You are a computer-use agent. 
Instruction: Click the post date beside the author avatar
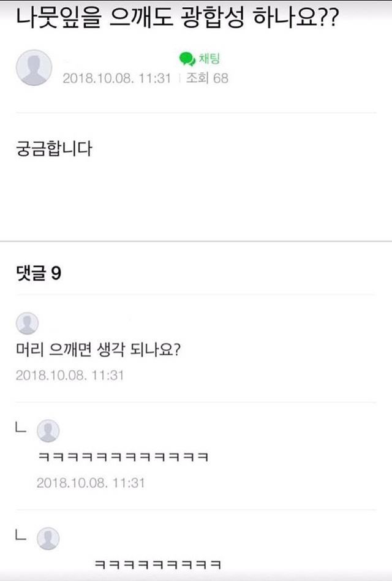coord(116,78)
